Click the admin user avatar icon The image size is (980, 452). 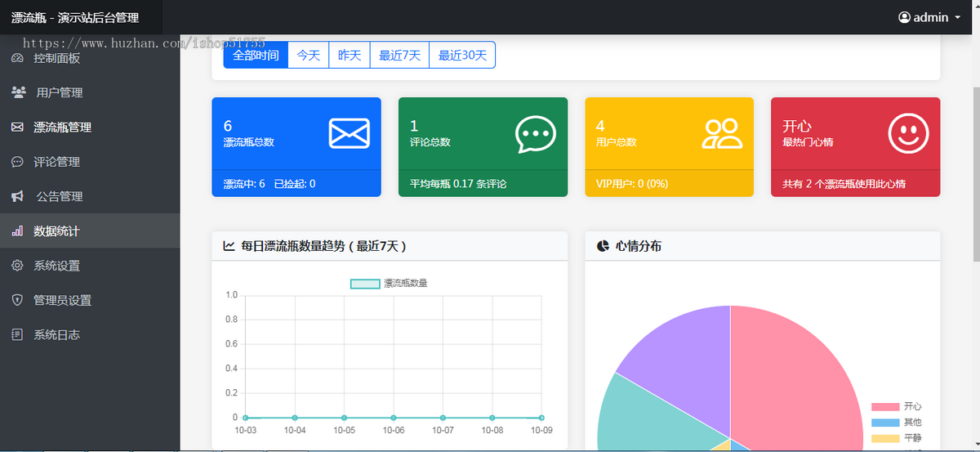[904, 17]
